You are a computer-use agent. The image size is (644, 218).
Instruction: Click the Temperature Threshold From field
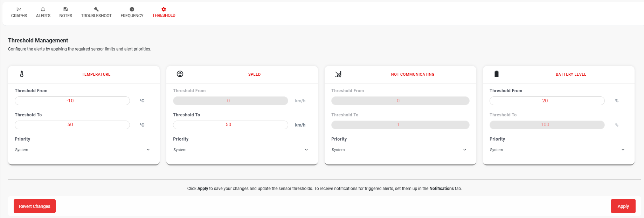(x=72, y=101)
